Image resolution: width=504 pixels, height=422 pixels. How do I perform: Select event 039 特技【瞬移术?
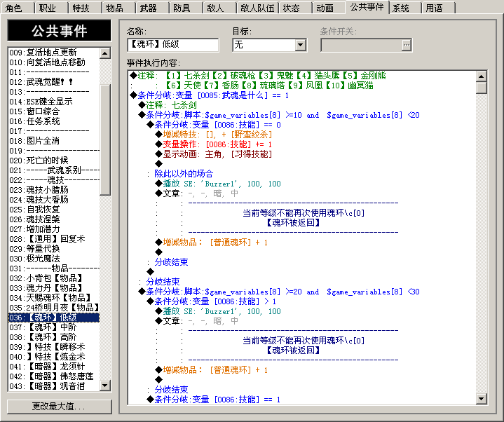54,347
